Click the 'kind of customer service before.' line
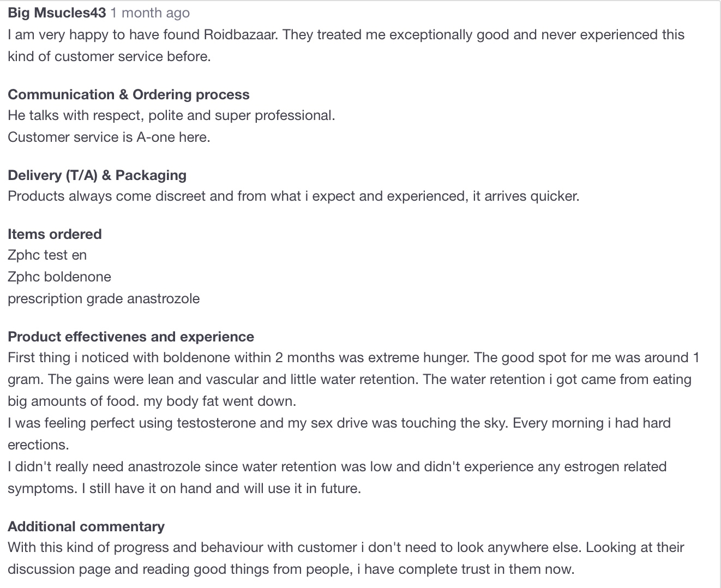721x588 pixels. [109, 57]
